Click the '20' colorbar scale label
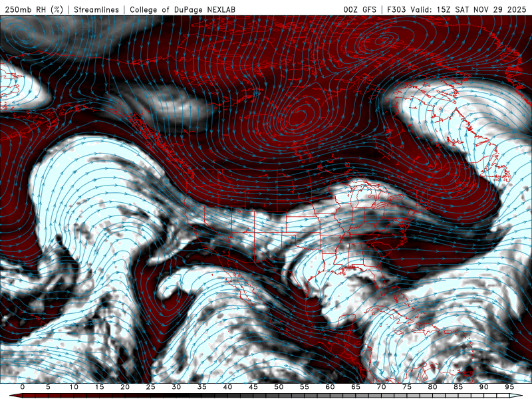Screen dimensions: 532x399 coord(125,387)
